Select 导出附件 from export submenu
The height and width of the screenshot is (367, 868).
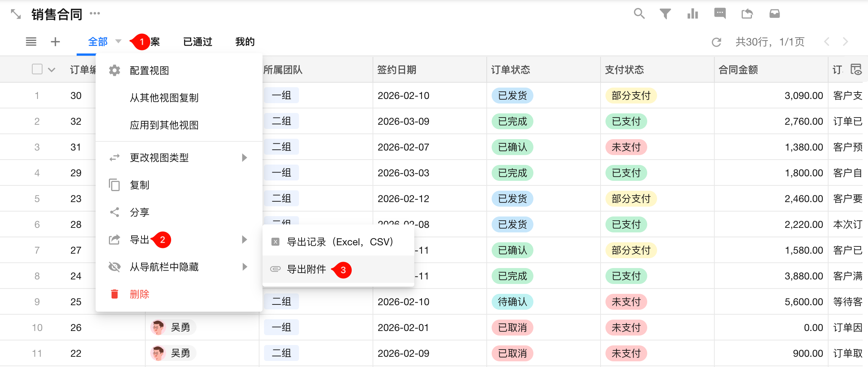(x=307, y=269)
